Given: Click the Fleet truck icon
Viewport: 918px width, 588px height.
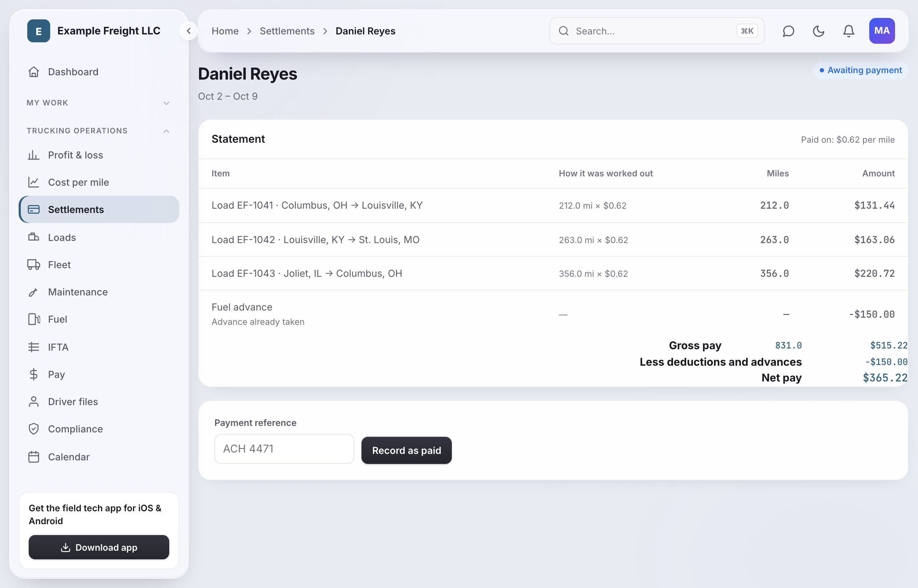Looking at the screenshot, I should pyautogui.click(x=34, y=265).
